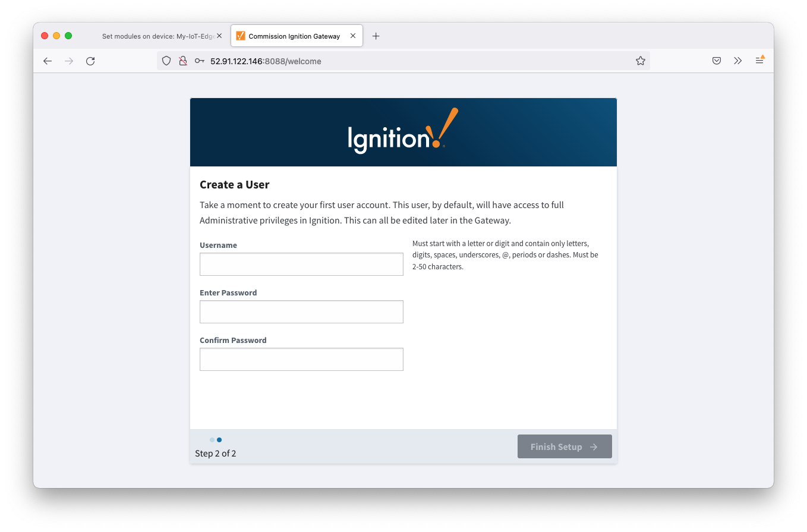The height and width of the screenshot is (532, 807).
Task: Click the shield tracking protection icon
Action: click(166, 61)
